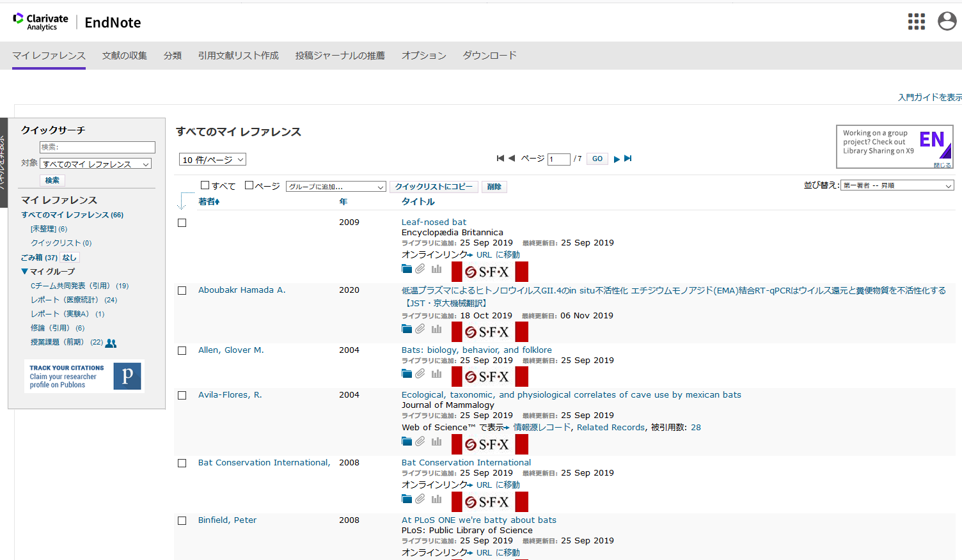Screen dimensions: 962x560
Task: Open 文献の収集 tab
Action: pyautogui.click(x=125, y=56)
